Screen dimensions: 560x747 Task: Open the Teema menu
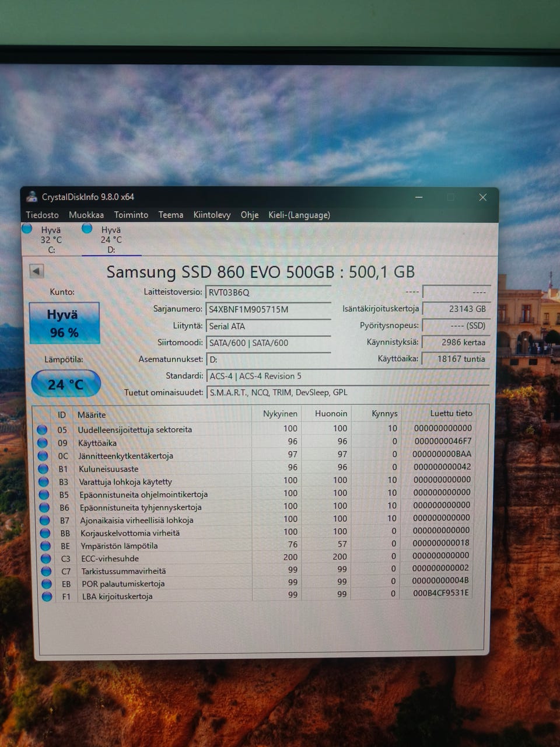pos(170,215)
